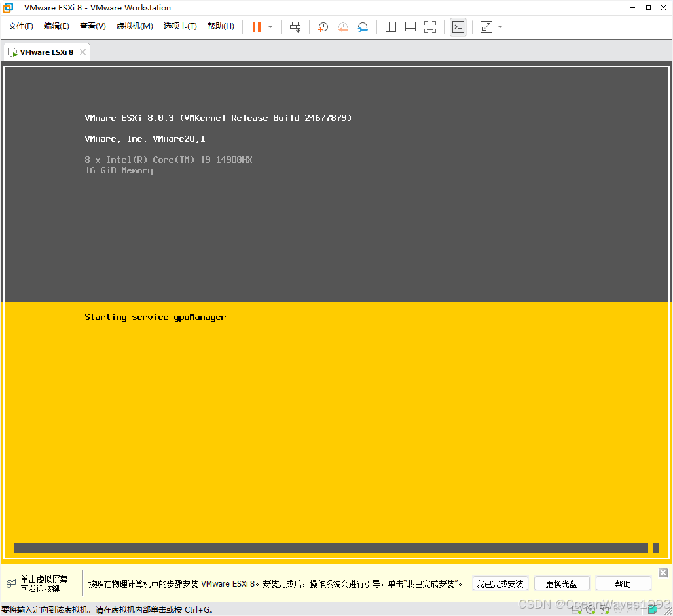
Task: Click 更换光盘 button
Action: (562, 584)
